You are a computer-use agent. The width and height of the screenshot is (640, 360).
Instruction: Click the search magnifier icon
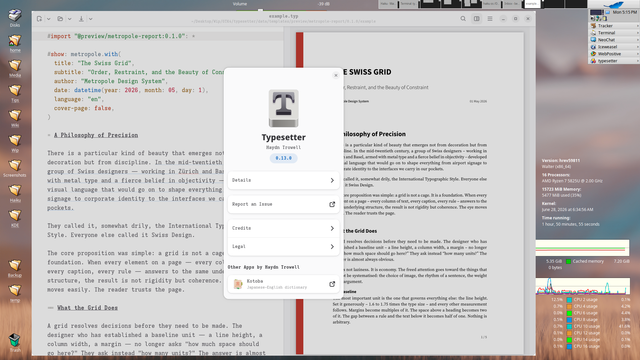click(463, 19)
